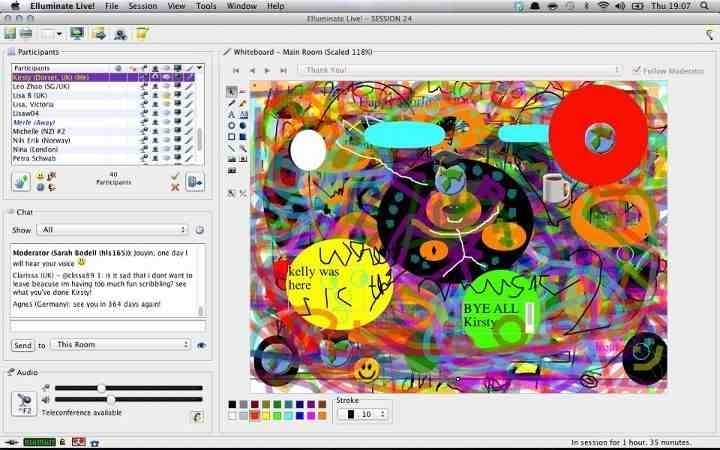Open the 'This Room' recipient dropdown

(120, 345)
